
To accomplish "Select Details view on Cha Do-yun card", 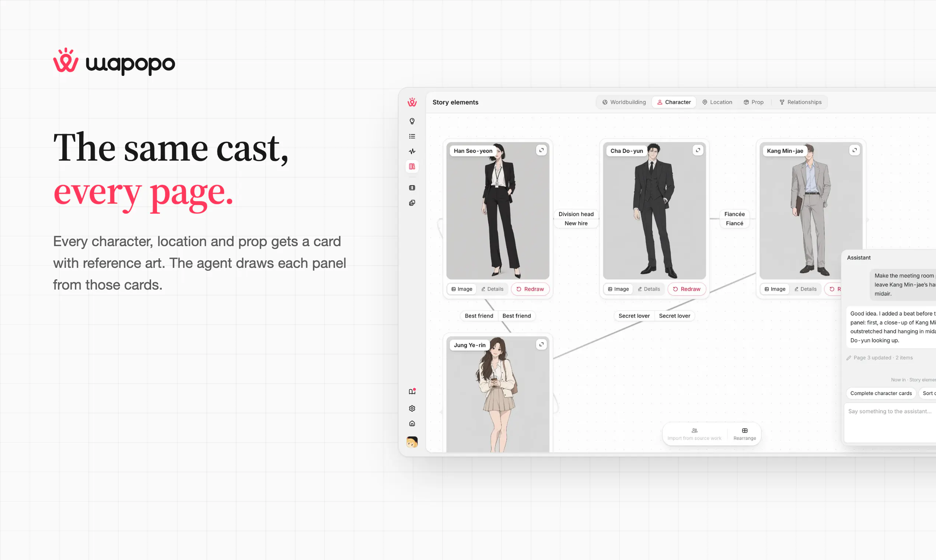I will 649,289.
